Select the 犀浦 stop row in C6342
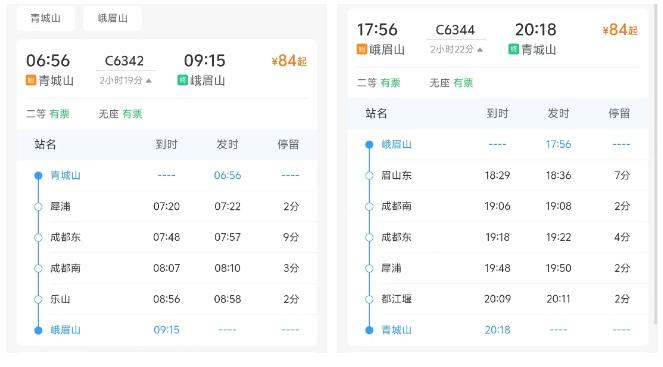The width and height of the screenshot is (663, 367). pos(167,206)
